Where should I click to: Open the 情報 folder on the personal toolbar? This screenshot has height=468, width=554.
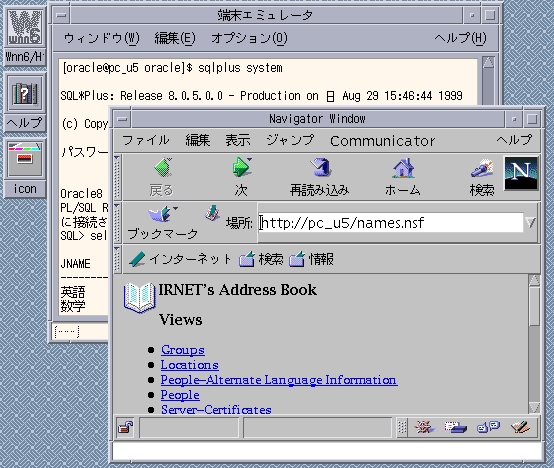(x=311, y=259)
